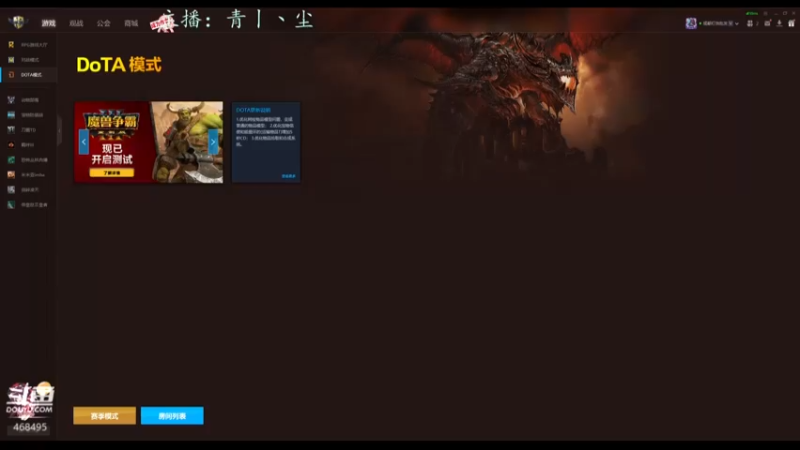Open the green-icon game entry in the sidebar

(x=29, y=160)
